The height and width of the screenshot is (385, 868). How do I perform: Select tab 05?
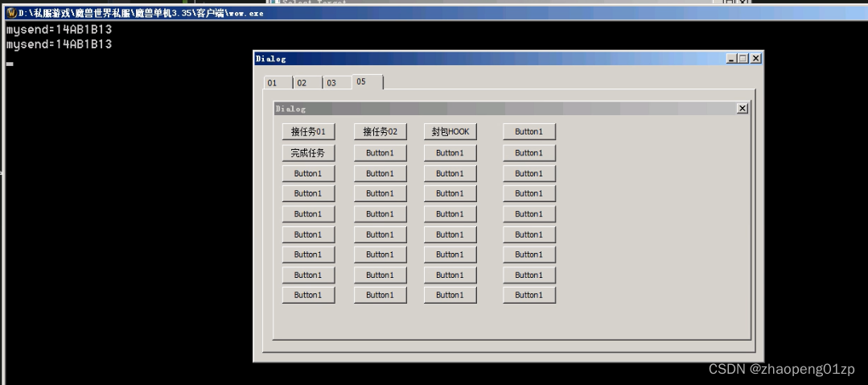[x=367, y=82]
